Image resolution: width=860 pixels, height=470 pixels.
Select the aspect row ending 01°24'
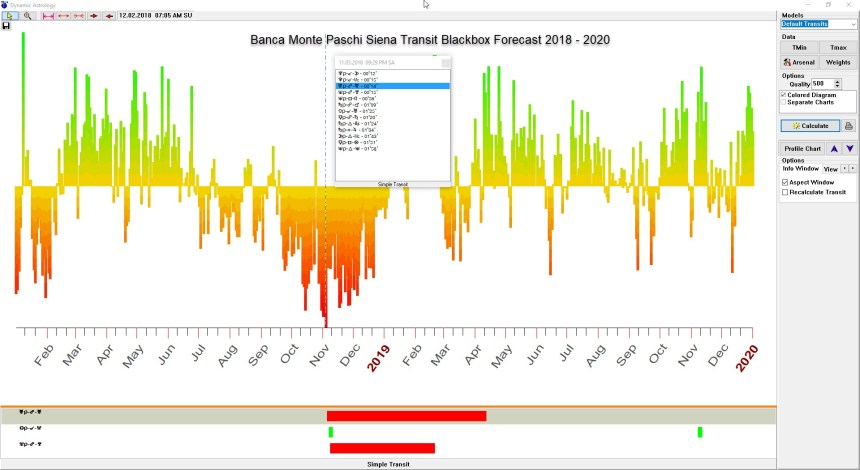392,123
